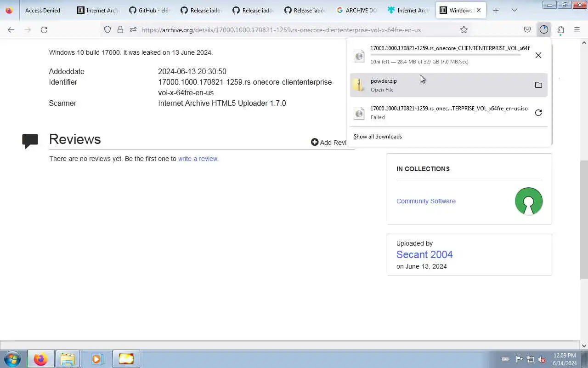
Task: Expand the list all tabs chevron
Action: pos(514,10)
